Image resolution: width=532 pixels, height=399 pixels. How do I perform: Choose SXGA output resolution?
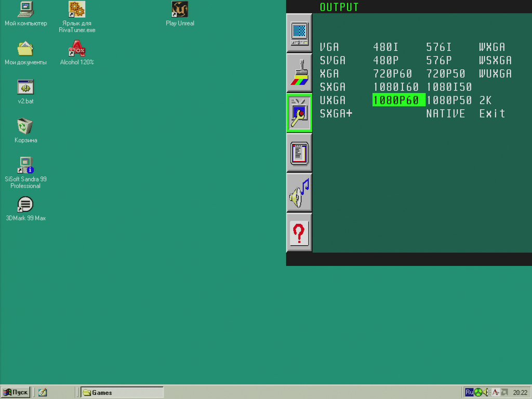coord(332,87)
